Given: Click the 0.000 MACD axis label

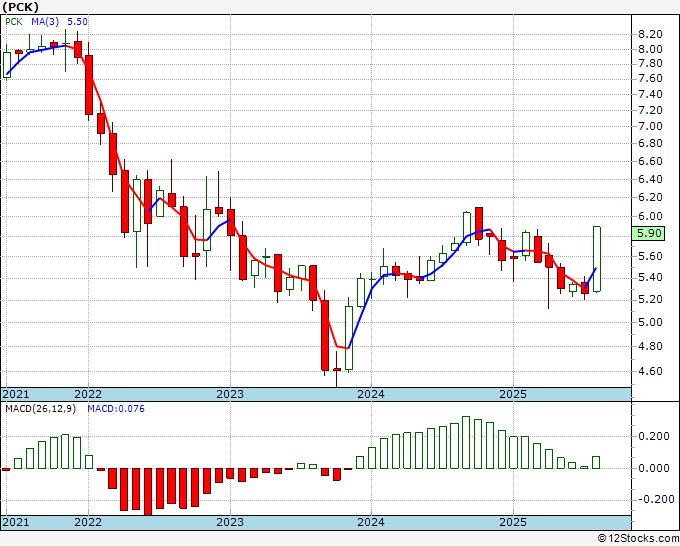Looking at the screenshot, I should (654, 468).
